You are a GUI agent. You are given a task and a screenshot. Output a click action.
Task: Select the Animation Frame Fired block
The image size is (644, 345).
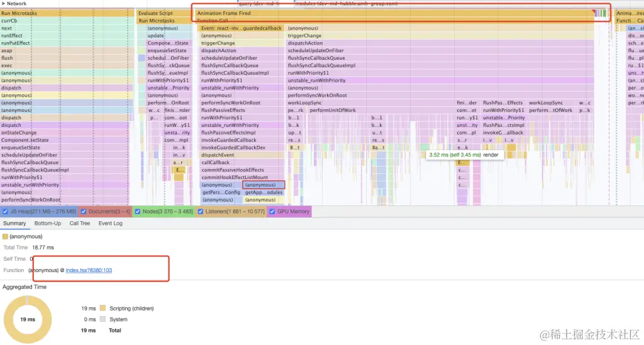click(394, 13)
